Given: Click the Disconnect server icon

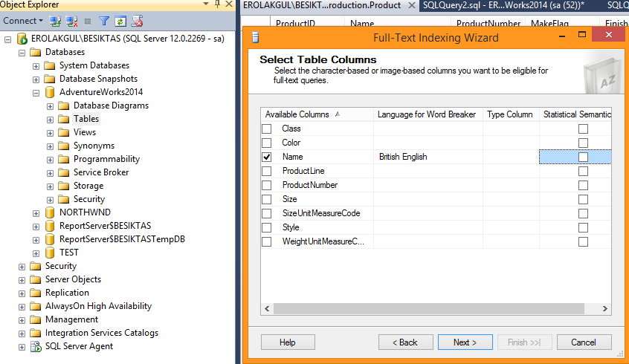Looking at the screenshot, I should point(71,21).
